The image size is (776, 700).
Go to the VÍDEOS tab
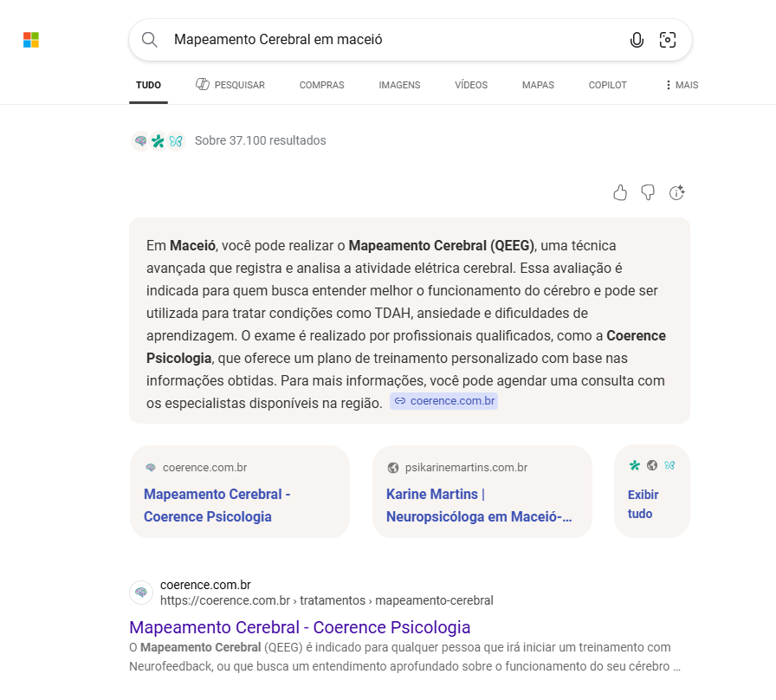coord(471,85)
